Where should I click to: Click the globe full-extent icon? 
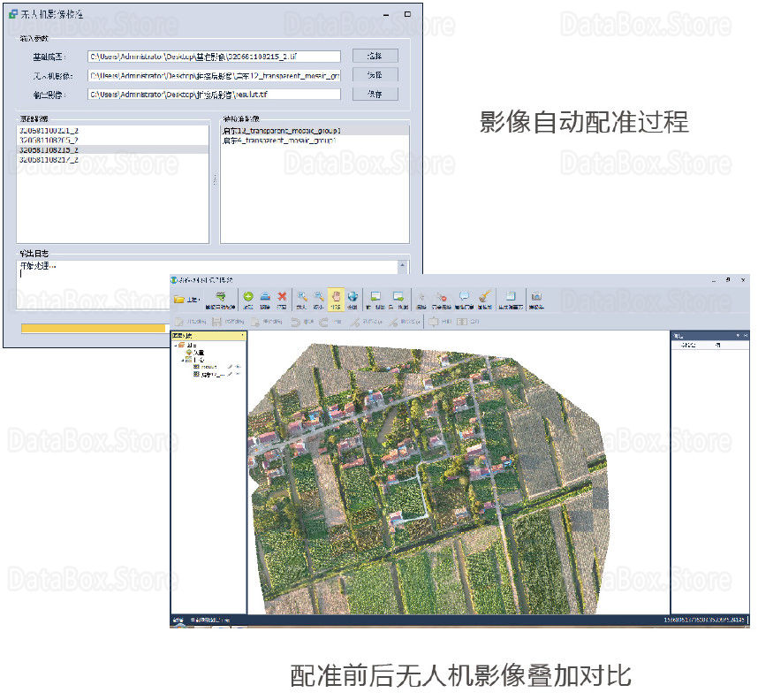352,297
